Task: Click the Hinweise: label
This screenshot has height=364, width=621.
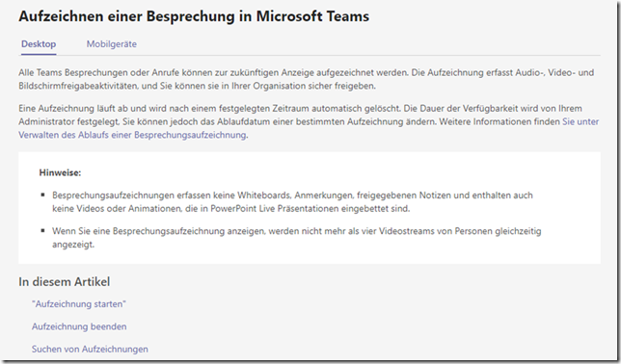Action: coord(60,172)
